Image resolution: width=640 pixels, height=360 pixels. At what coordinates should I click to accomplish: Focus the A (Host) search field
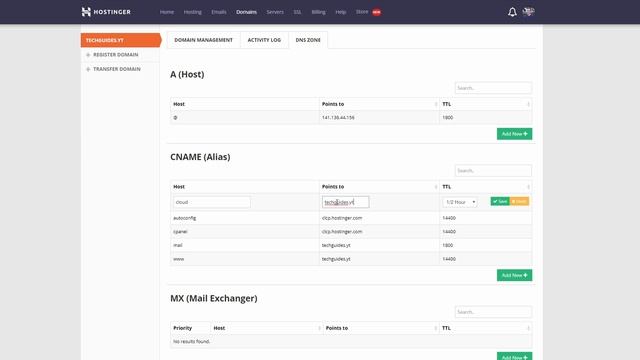tap(493, 88)
